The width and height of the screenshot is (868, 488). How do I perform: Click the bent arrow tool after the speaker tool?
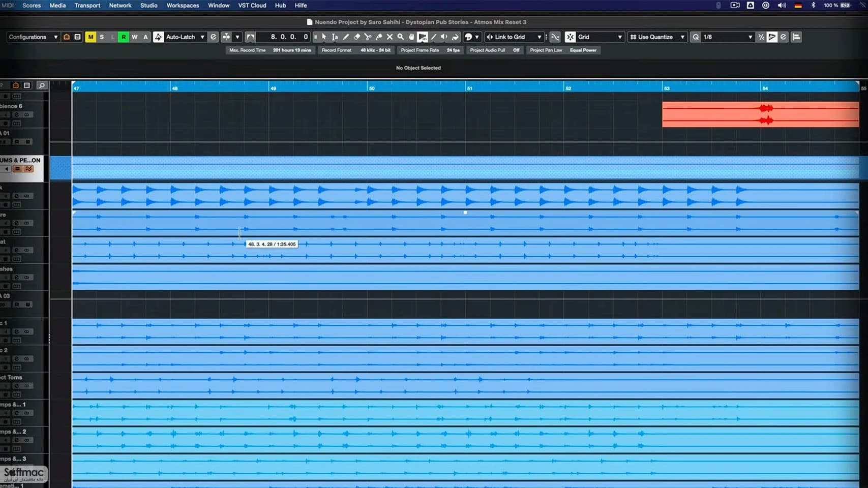coord(455,37)
